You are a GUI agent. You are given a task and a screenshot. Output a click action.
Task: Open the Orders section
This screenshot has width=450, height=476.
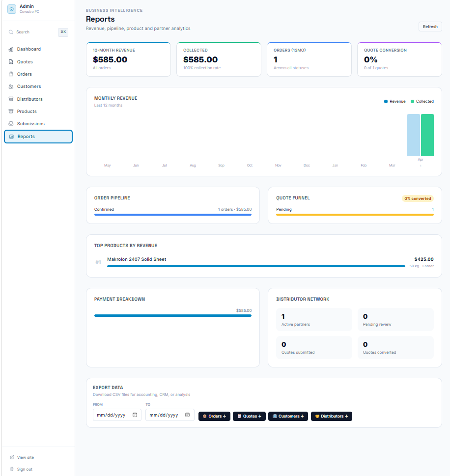tap(38, 74)
